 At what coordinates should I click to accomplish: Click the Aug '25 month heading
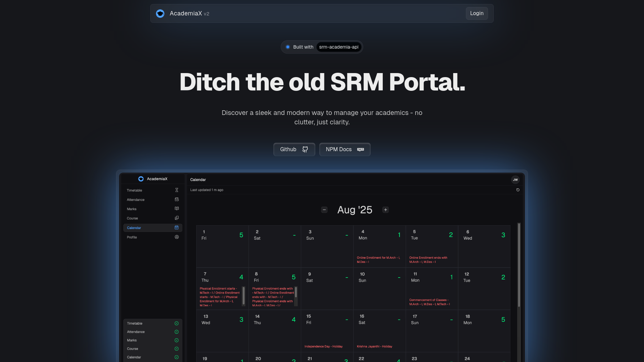[355, 210]
